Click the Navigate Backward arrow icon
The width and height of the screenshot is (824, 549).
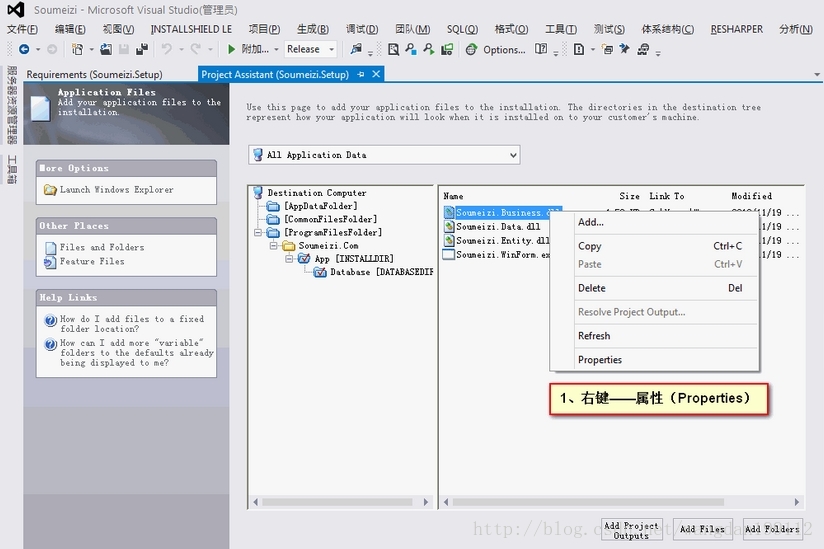[x=24, y=49]
